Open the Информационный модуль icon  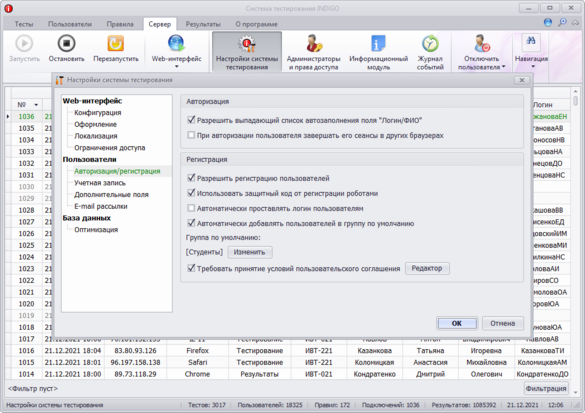coord(378,43)
